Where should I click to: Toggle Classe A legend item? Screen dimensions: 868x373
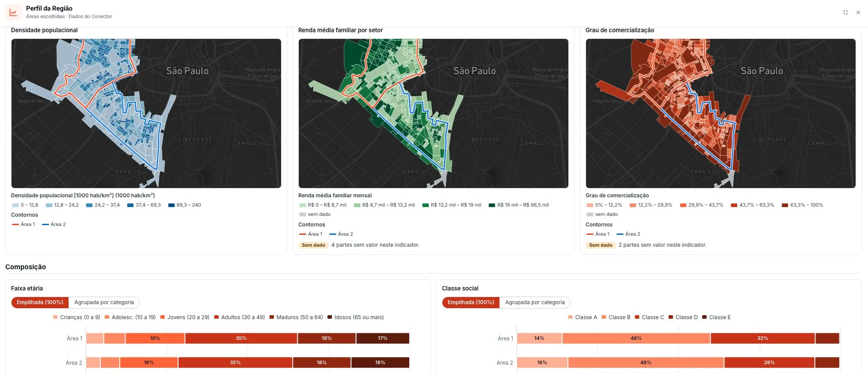[582, 317]
